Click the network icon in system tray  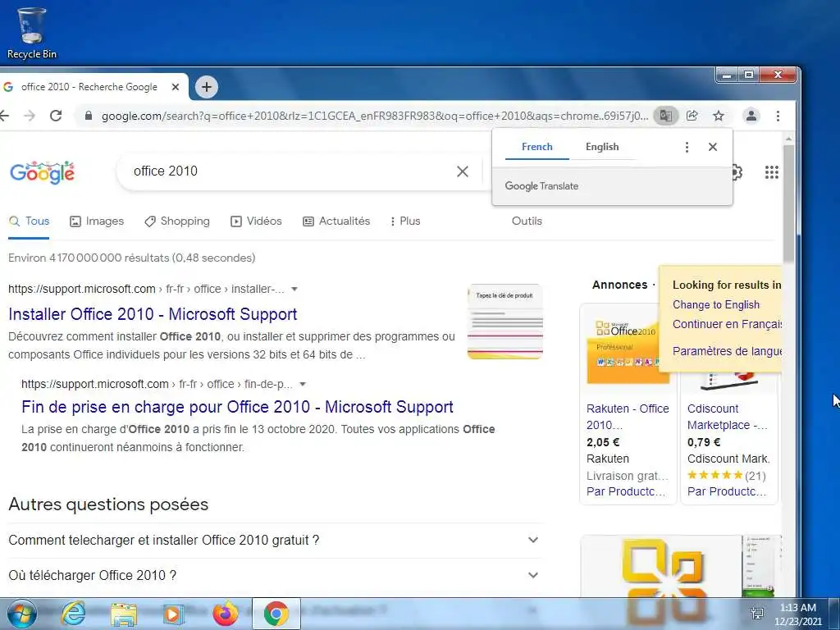click(x=757, y=614)
